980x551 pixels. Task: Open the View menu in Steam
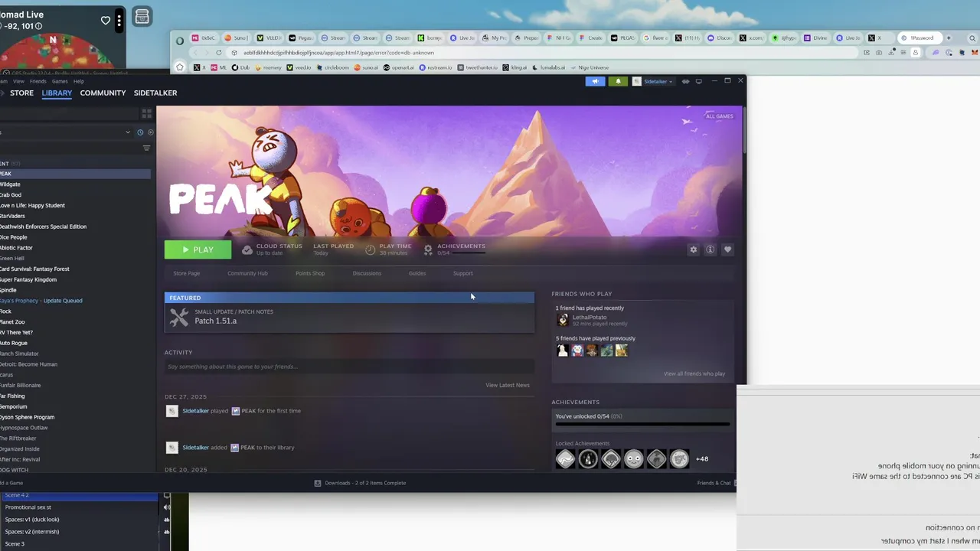tap(18, 81)
